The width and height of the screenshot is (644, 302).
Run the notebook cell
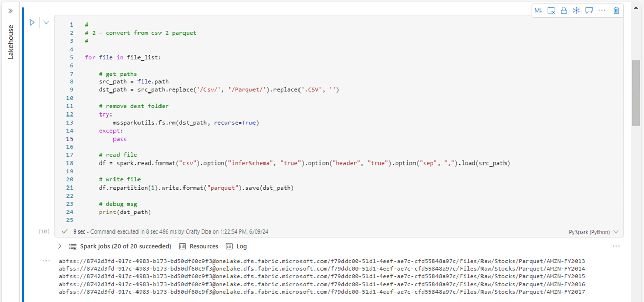click(32, 22)
